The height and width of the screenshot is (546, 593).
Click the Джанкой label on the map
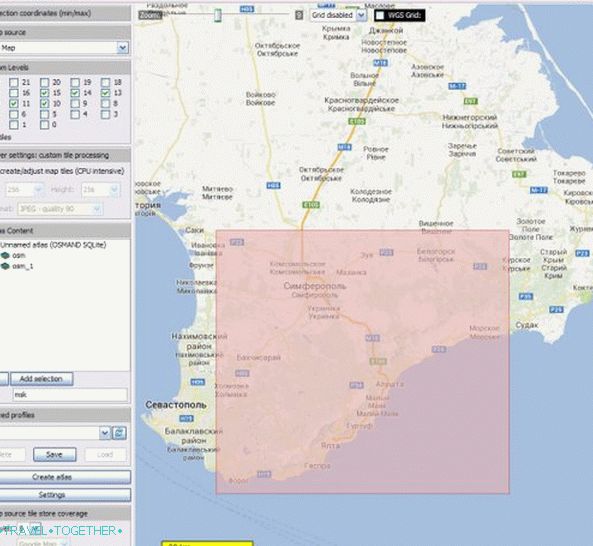[386, 31]
